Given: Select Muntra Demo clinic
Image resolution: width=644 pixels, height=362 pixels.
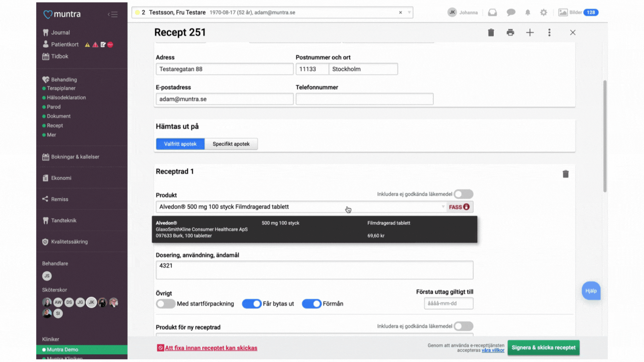Looking at the screenshot, I should click(82, 349).
